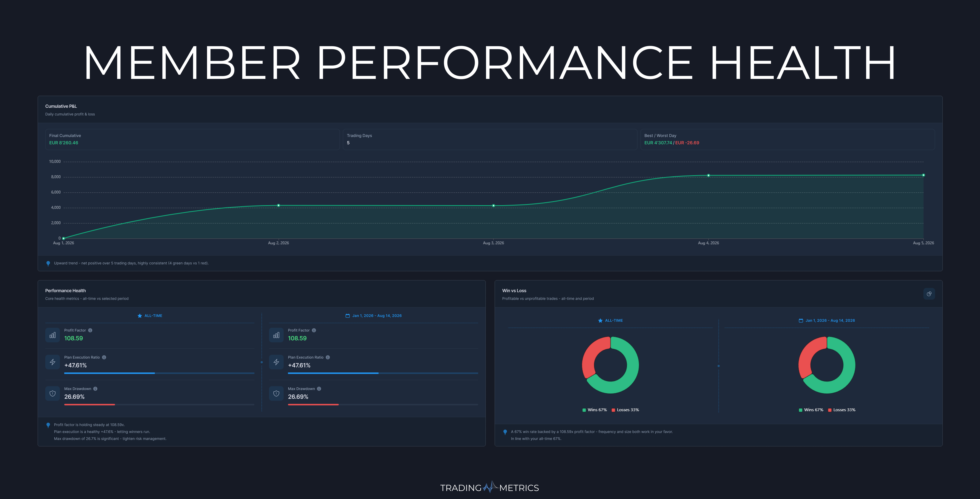
Task: Click the Trading Days card
Action: pyautogui.click(x=490, y=139)
